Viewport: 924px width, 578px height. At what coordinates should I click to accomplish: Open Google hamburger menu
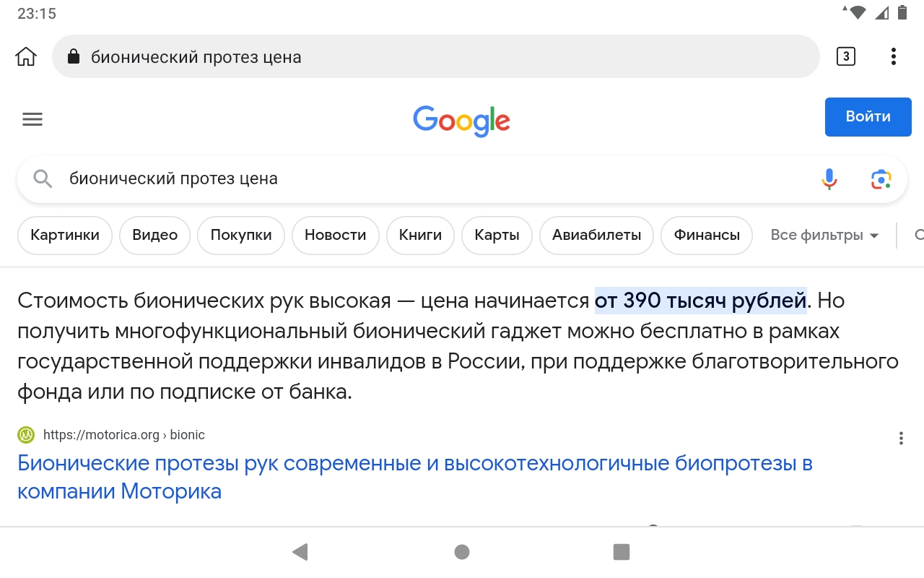point(32,119)
